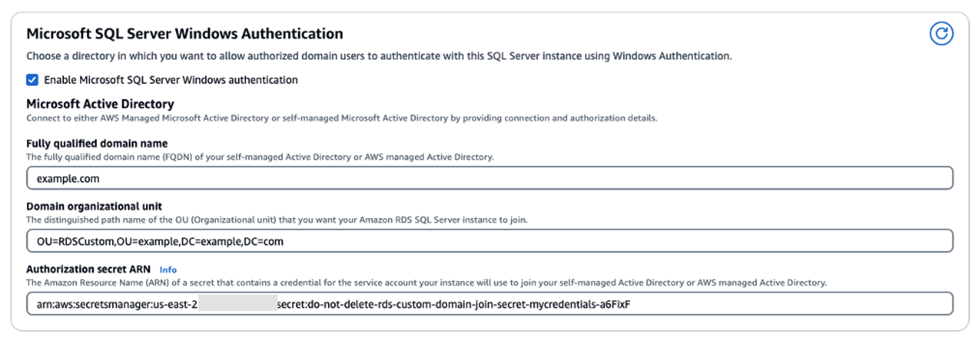
Task: Open the Info link beside Authorization secret ARN
Action: (x=168, y=270)
